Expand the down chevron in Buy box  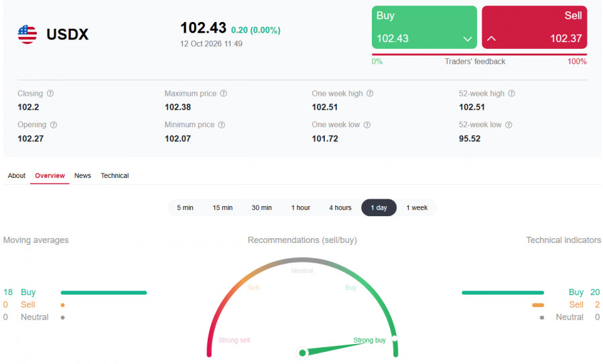[468, 39]
